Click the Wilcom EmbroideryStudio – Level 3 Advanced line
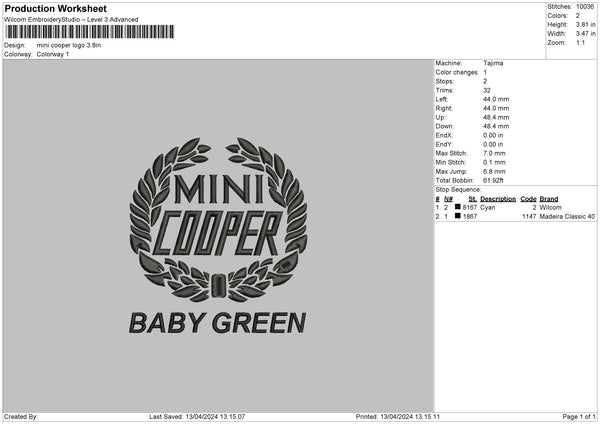 (x=71, y=20)
